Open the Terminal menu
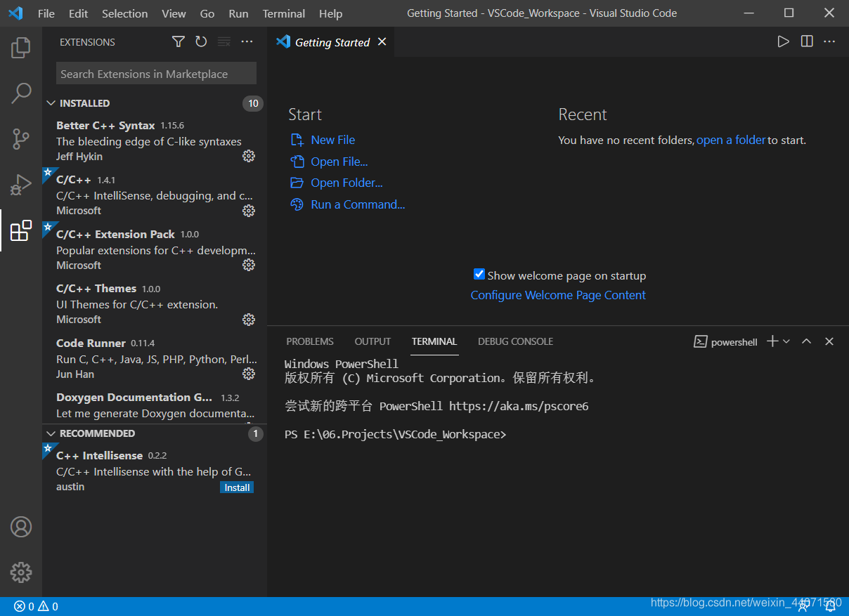The image size is (849, 616). coord(284,13)
